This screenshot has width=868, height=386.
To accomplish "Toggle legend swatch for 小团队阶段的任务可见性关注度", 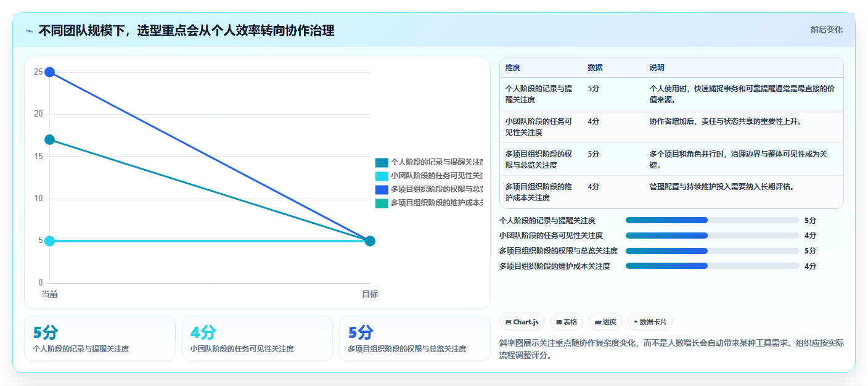I will pos(382,176).
